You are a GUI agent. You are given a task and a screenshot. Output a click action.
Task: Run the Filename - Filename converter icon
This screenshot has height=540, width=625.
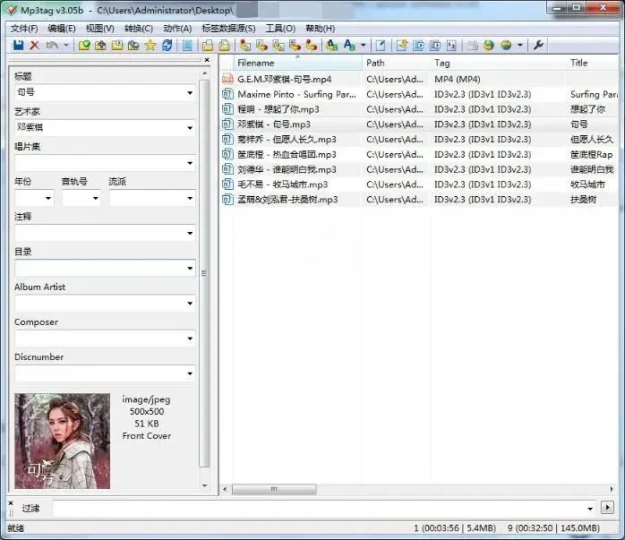point(278,45)
